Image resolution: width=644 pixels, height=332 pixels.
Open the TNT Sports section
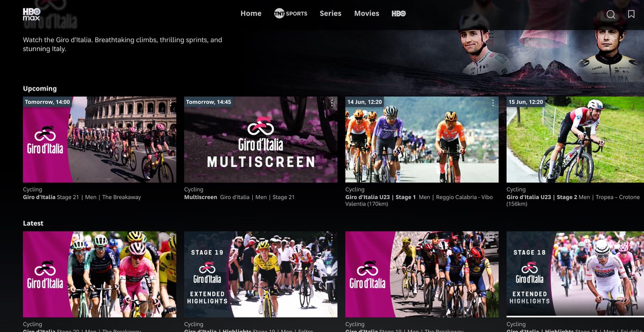click(290, 13)
